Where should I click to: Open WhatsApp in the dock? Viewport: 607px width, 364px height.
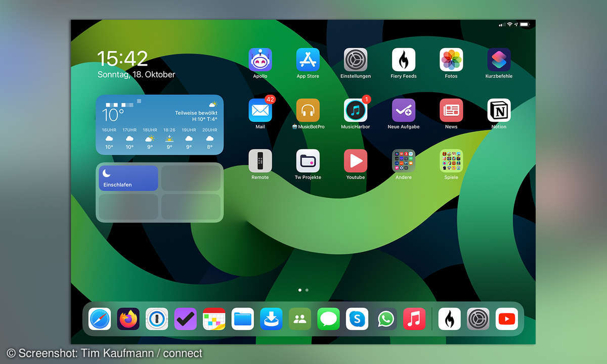pos(386,319)
